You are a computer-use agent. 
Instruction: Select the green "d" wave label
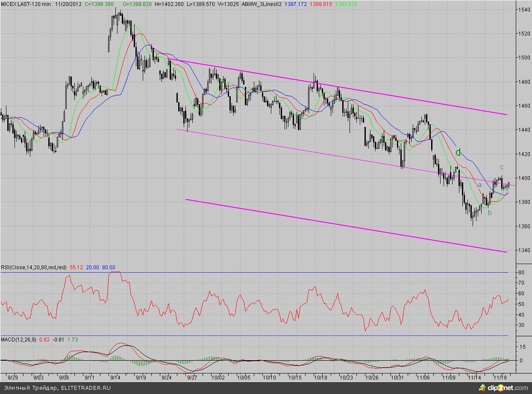(458, 152)
